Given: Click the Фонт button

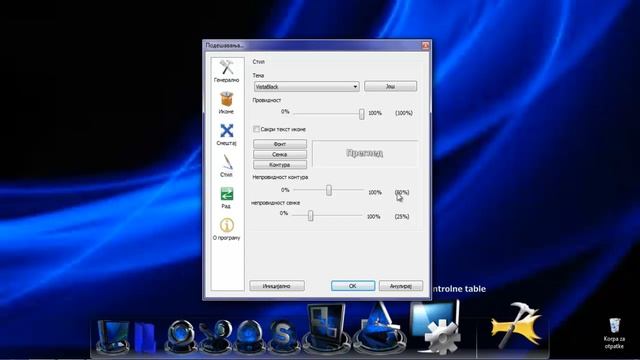Looking at the screenshot, I should (280, 144).
